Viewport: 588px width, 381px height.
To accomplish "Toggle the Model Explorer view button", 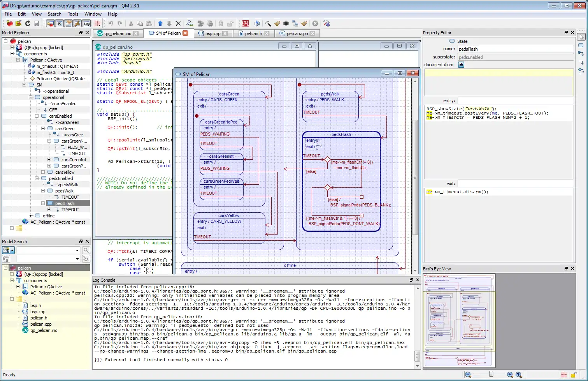I will point(50,24).
